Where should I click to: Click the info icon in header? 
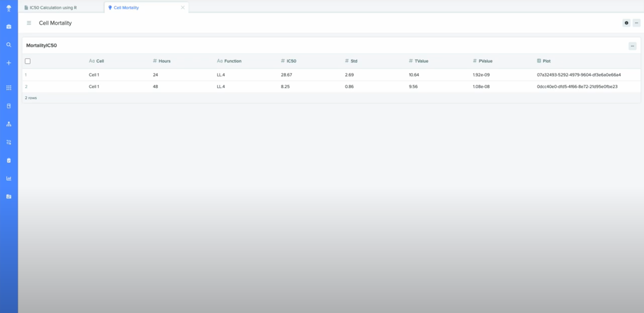point(626,23)
